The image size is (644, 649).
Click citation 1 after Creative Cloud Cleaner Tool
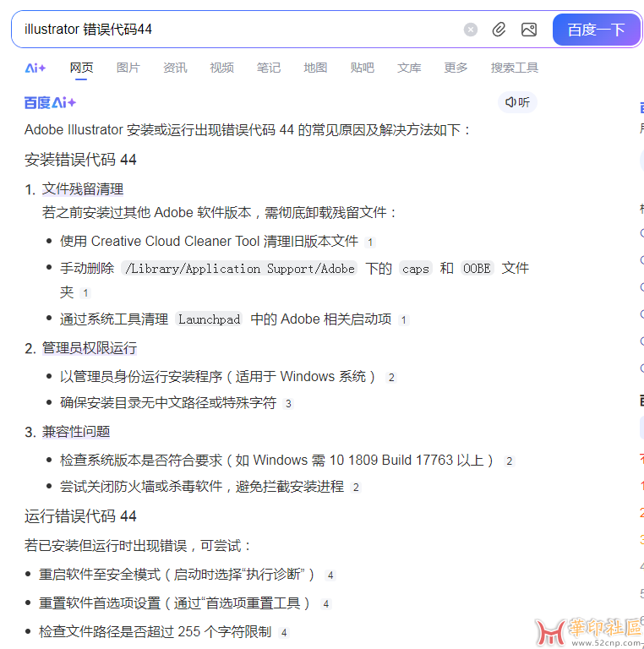(370, 242)
